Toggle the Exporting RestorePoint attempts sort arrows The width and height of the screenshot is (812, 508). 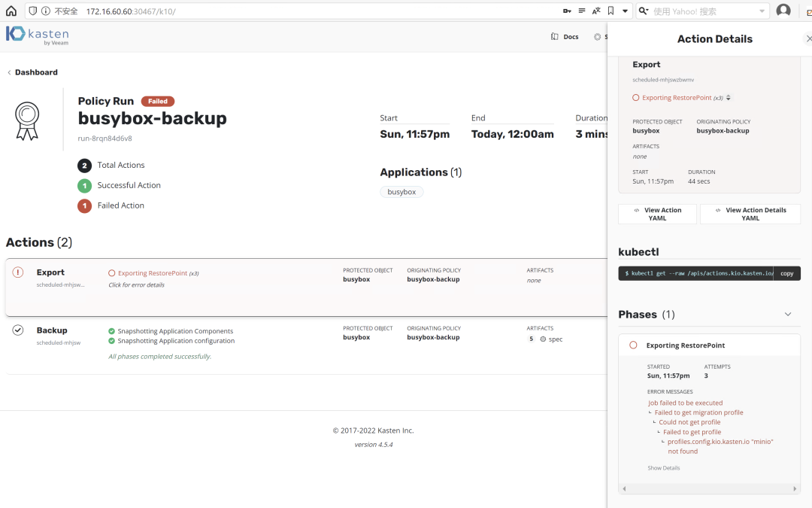pos(728,97)
